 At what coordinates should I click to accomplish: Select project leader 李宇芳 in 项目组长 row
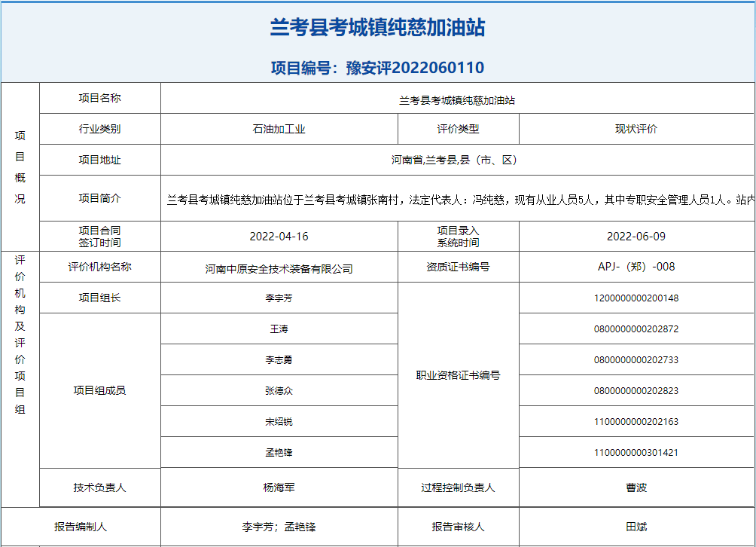279,298
